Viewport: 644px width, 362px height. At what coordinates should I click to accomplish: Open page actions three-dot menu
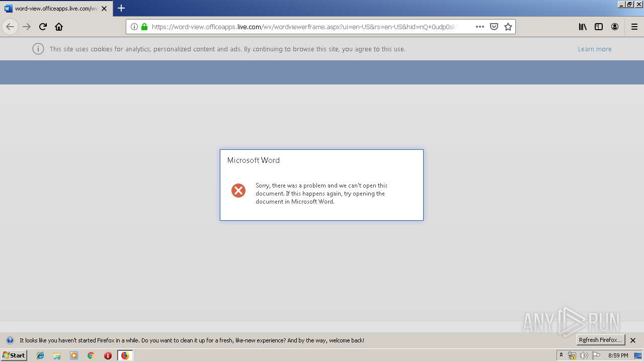(x=479, y=27)
